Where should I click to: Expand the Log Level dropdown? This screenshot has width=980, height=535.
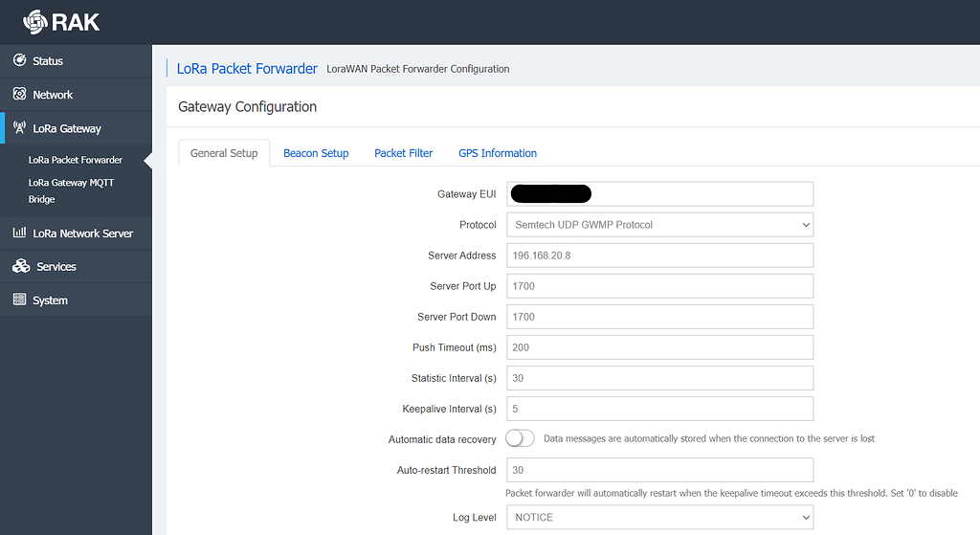point(659,517)
